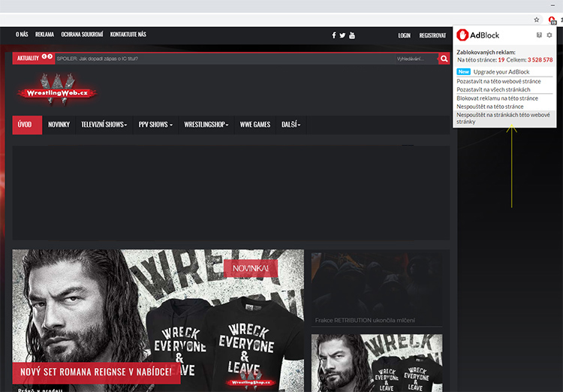Click the Registrovat link

[x=432, y=35]
